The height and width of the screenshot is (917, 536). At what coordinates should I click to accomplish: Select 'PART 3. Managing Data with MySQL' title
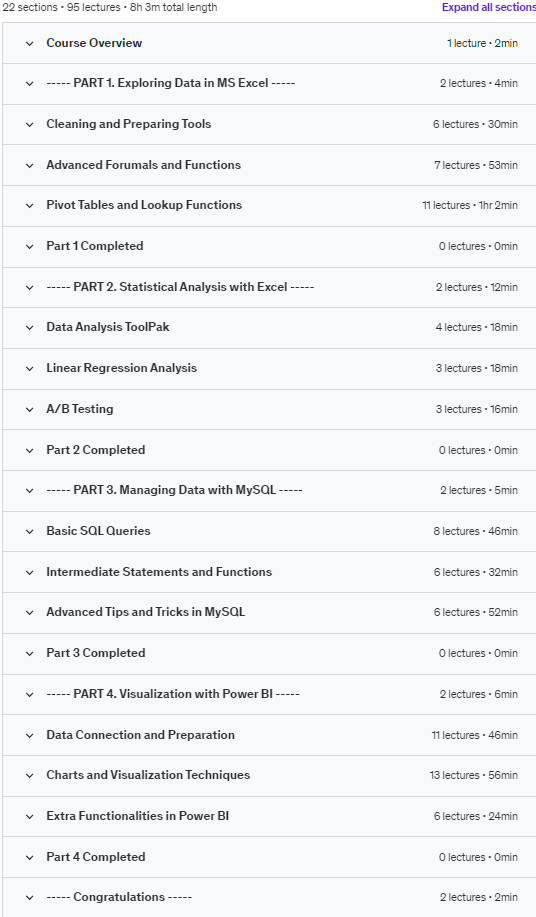[174, 490]
